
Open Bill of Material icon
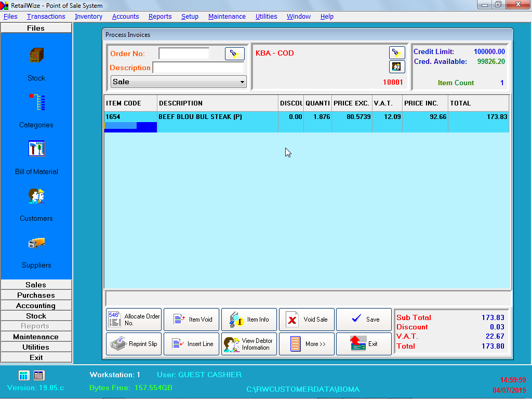36,149
